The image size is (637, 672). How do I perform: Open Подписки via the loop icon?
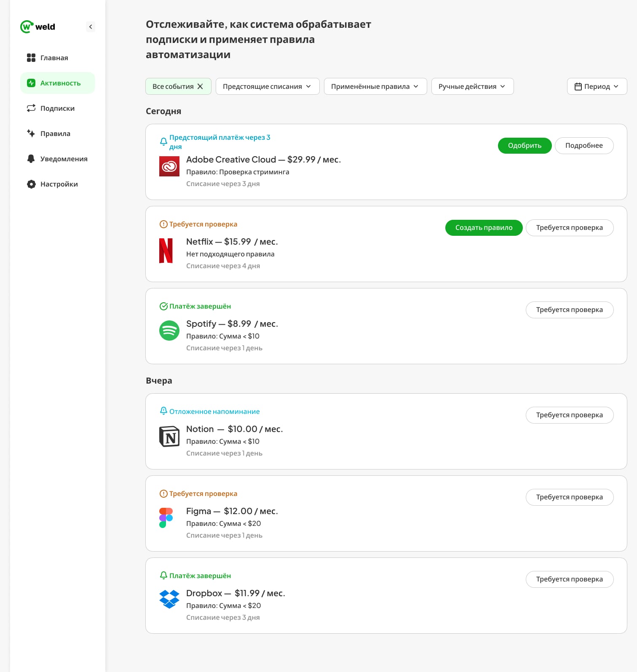tap(31, 108)
